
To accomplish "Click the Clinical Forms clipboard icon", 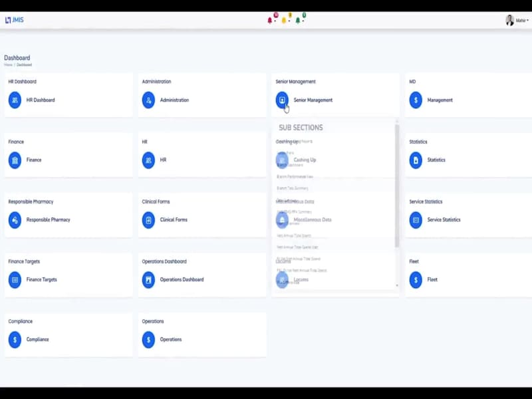I will coord(148,220).
